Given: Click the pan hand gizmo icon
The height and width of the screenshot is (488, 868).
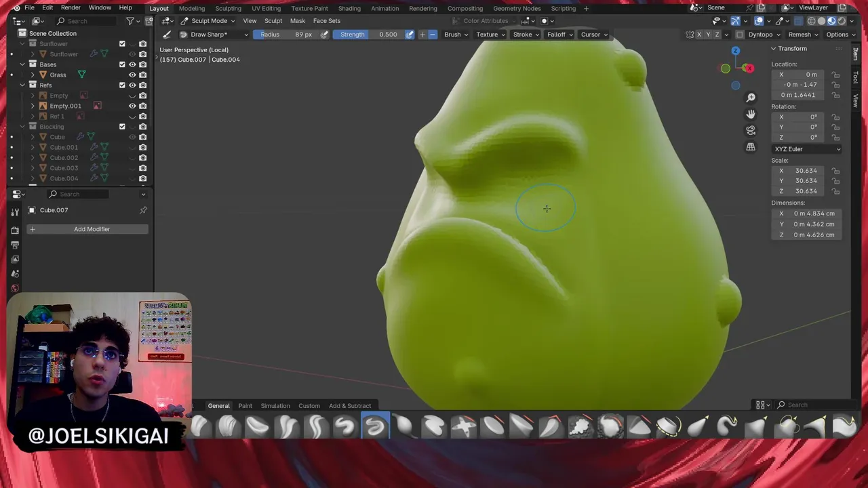Looking at the screenshot, I should coord(751,114).
